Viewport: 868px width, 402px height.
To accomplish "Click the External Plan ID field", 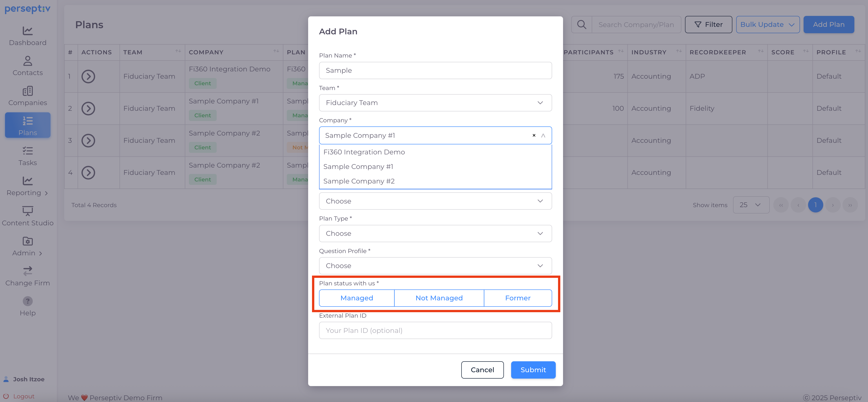I will click(x=435, y=330).
